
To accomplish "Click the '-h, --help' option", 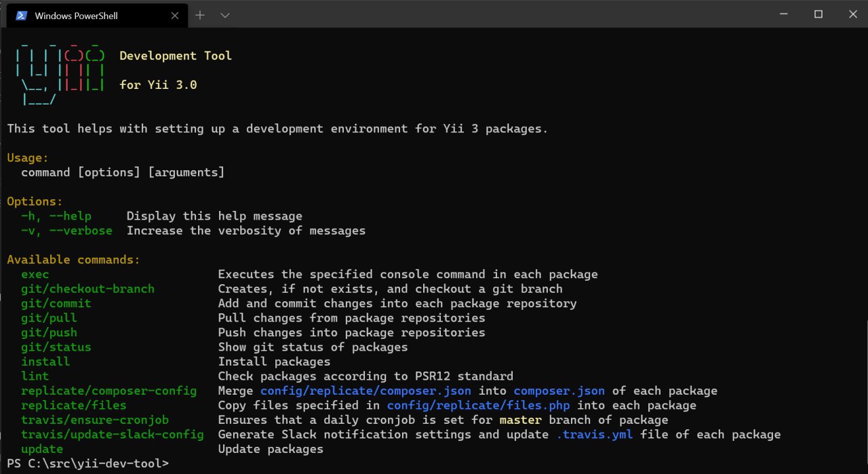I will point(56,216).
